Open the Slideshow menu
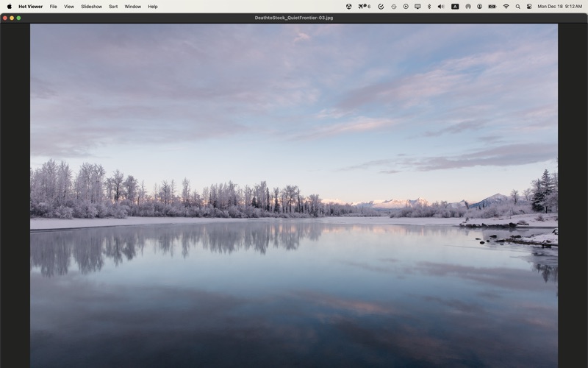The height and width of the screenshot is (368, 588). coord(91,7)
